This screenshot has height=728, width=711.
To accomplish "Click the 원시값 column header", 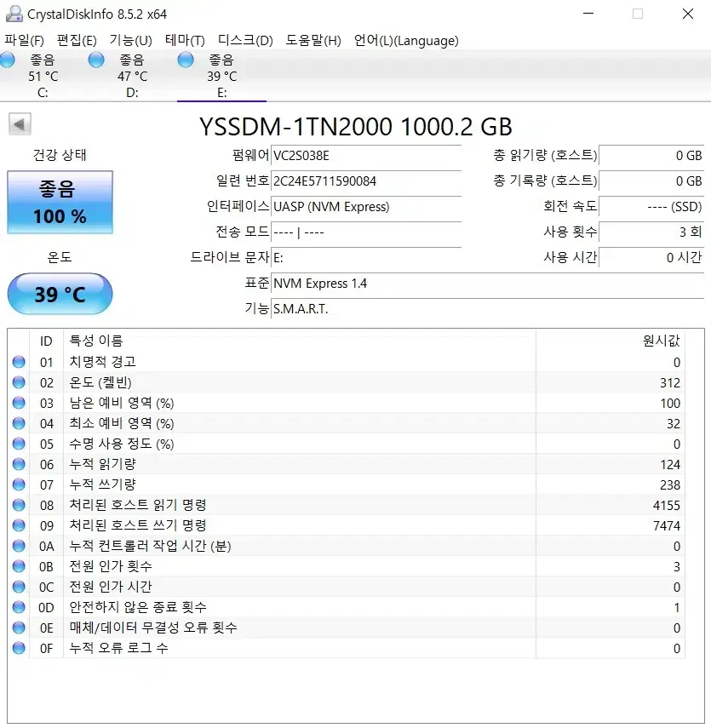I will 611,341.
